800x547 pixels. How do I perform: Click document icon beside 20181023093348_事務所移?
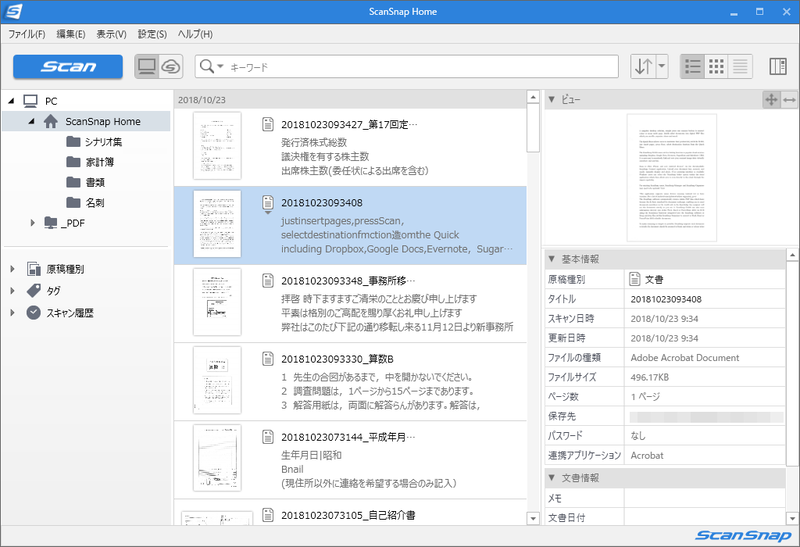tap(268, 280)
